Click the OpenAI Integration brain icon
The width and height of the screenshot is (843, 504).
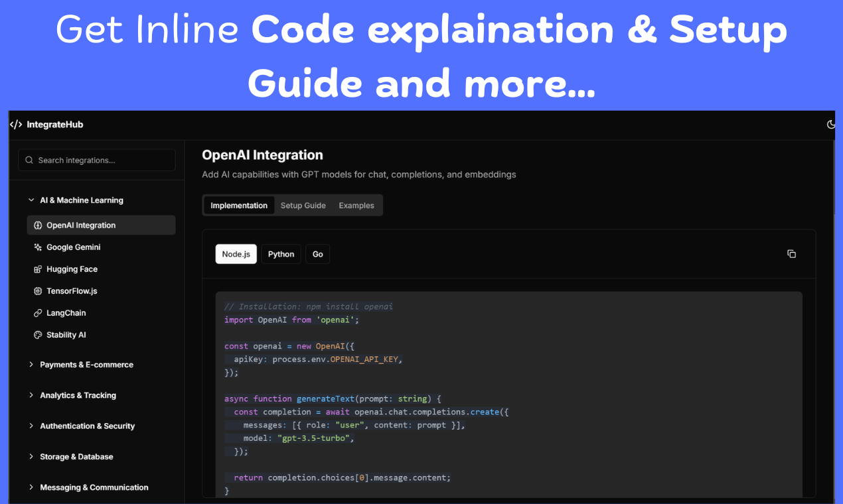[x=38, y=225]
